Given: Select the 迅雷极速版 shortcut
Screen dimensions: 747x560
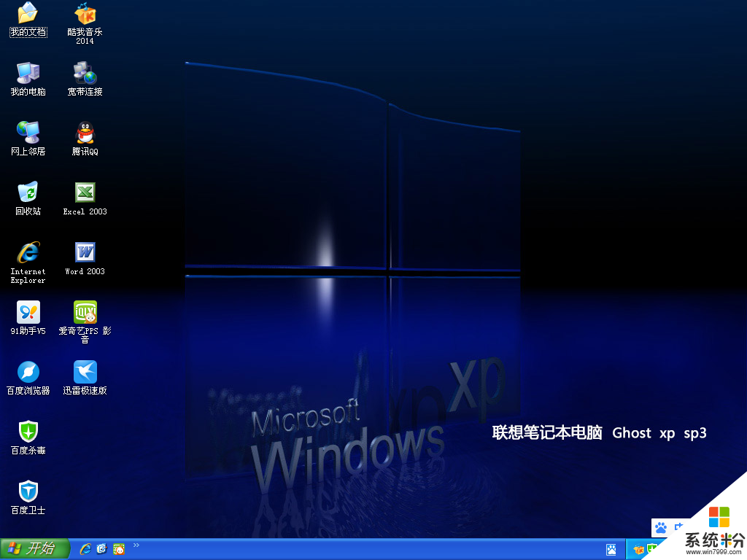Looking at the screenshot, I should pyautogui.click(x=85, y=372).
